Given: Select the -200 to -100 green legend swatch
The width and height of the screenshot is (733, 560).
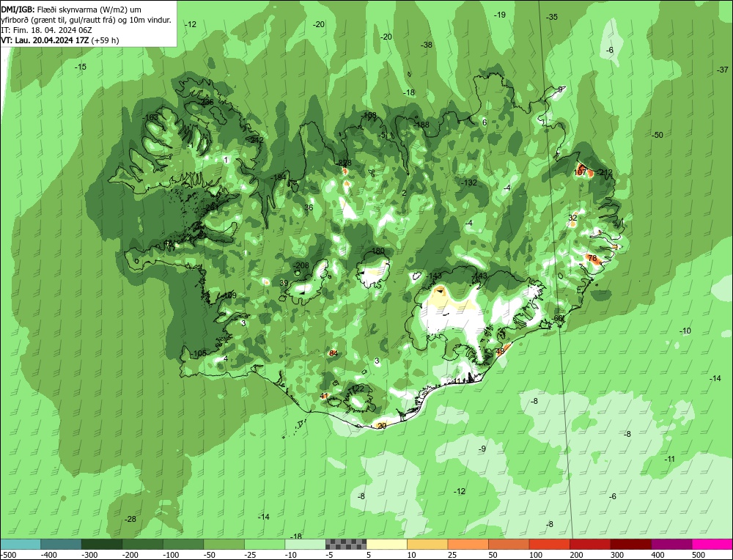Looking at the screenshot, I should 143,544.
